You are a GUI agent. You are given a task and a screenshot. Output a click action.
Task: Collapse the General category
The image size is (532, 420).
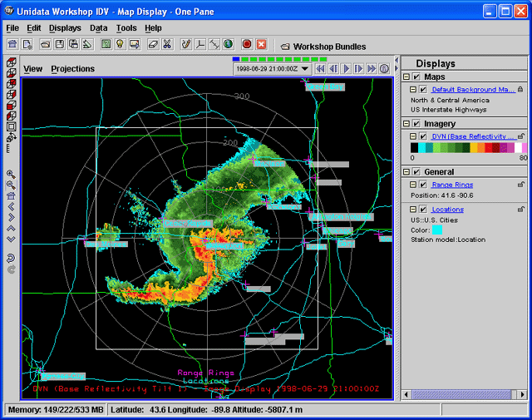coord(406,172)
